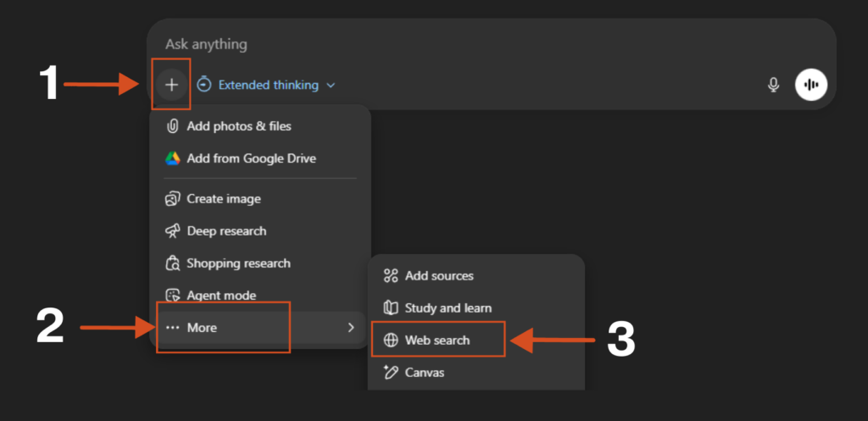Click the telescope icon for Deep research
Image resolution: width=868 pixels, height=421 pixels.
pyautogui.click(x=172, y=231)
